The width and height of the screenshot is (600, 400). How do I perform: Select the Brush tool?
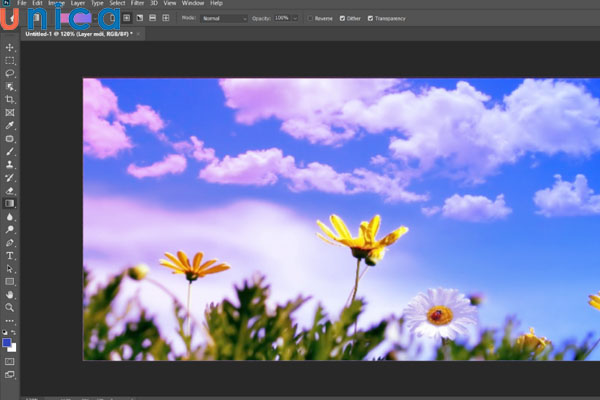[10, 152]
